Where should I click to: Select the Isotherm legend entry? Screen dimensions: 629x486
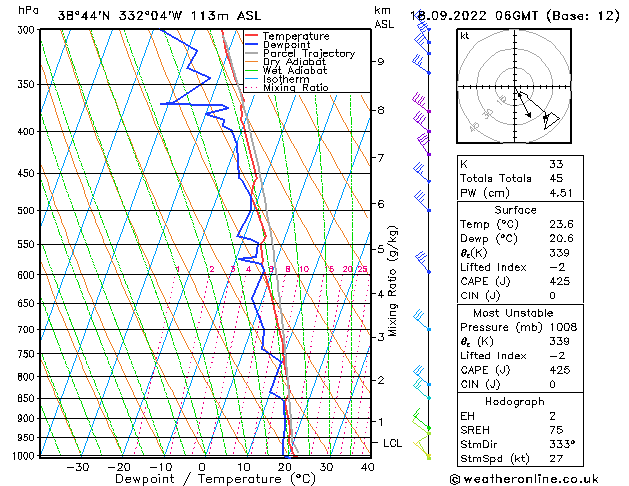[278, 79]
